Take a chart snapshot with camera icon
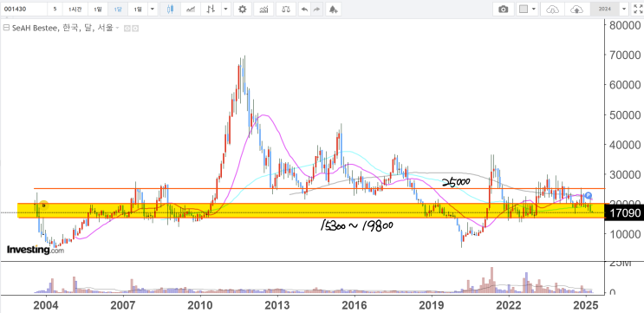644x313 pixels. [x=503, y=9]
